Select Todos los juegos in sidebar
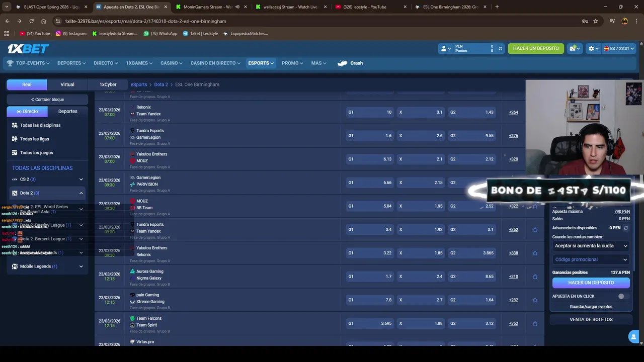This screenshot has height=362, width=644. 36,152
